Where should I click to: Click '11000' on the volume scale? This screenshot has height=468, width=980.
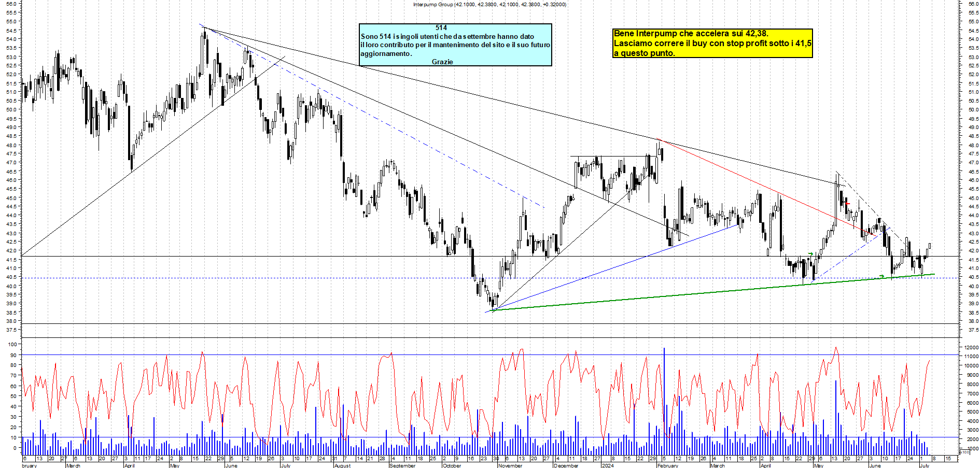[x=971, y=357]
